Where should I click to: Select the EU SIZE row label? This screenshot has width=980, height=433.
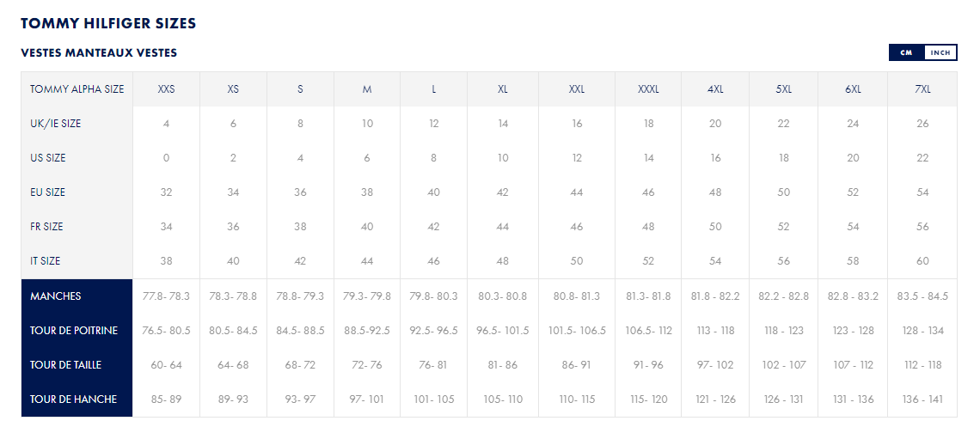click(x=47, y=192)
